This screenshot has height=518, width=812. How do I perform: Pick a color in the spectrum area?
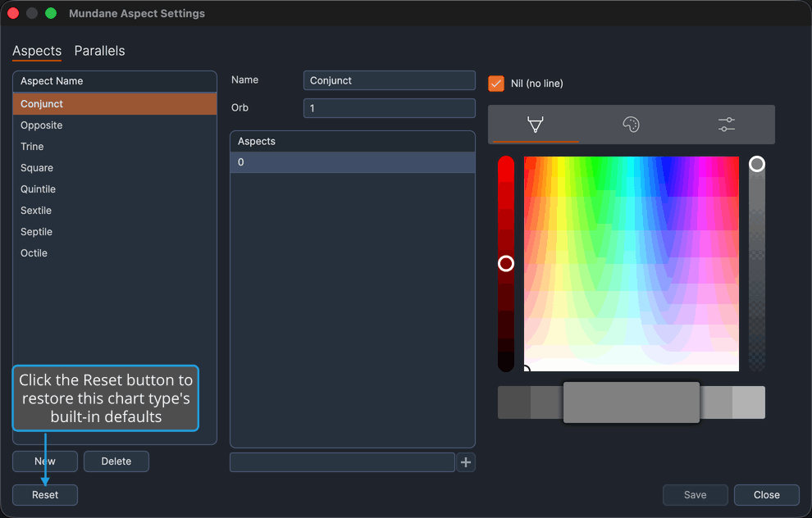pos(632,263)
